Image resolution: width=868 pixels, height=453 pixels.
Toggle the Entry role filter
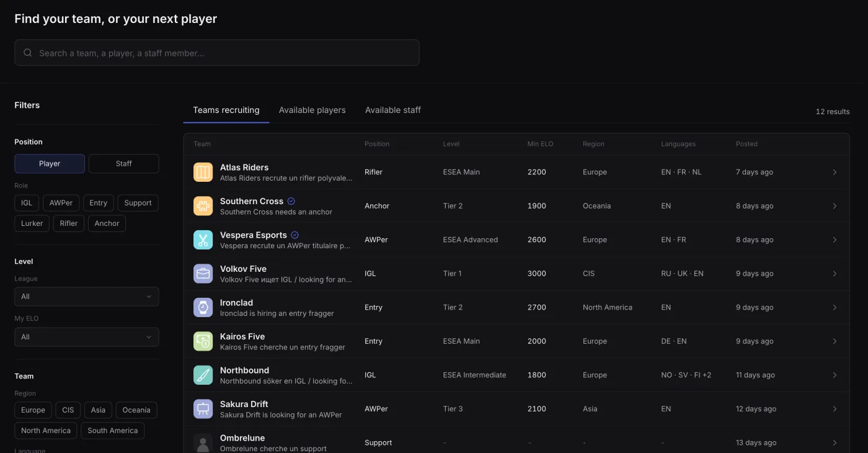coord(99,203)
